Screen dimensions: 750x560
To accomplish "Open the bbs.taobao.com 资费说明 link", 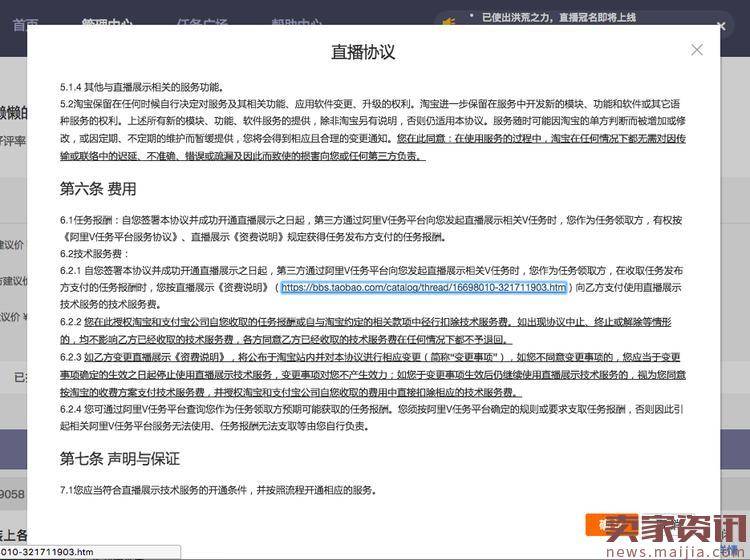I will click(424, 287).
